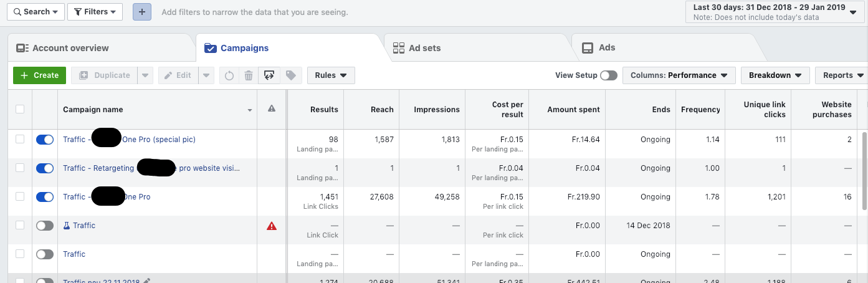The width and height of the screenshot is (868, 283).
Task: Sort by Campaign name column arrow
Action: pos(250,110)
